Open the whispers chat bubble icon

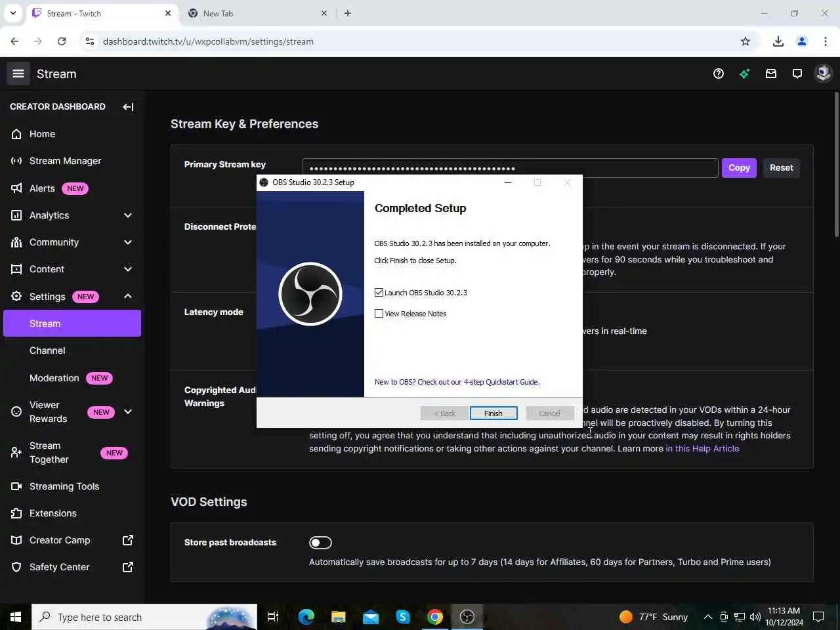pyautogui.click(x=797, y=73)
